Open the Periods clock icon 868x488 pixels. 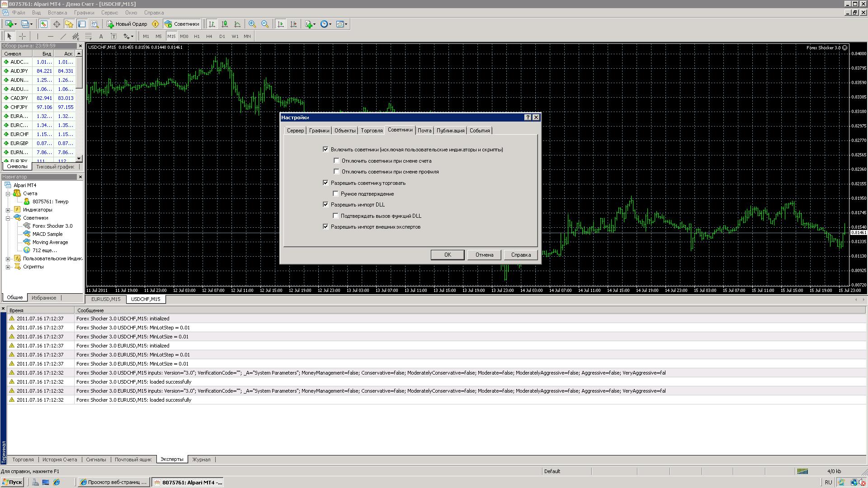coord(324,24)
